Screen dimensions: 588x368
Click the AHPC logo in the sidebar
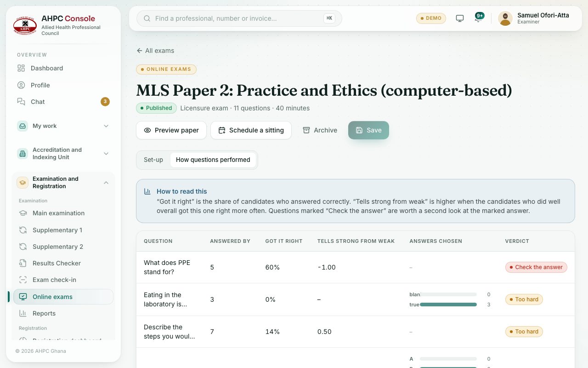coord(25,25)
